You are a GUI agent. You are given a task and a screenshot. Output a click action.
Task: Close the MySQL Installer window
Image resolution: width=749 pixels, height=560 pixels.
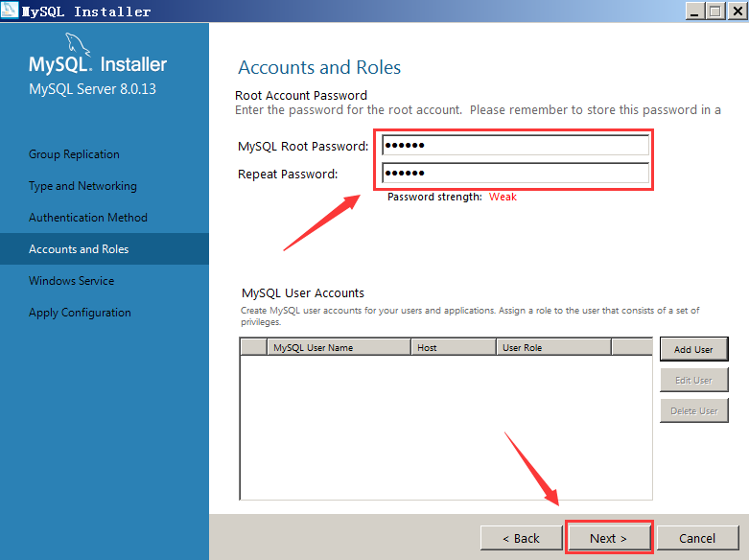737,11
